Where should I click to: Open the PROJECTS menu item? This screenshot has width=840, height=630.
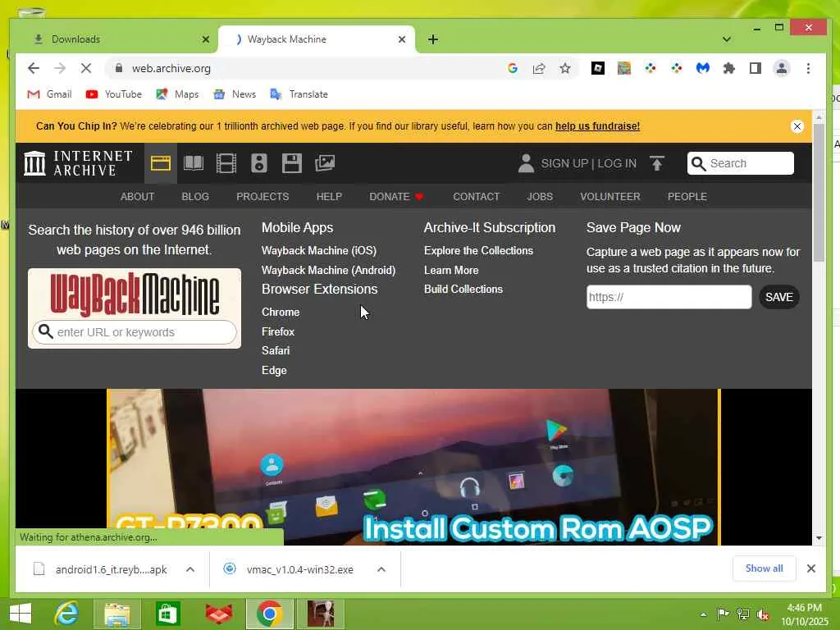pyautogui.click(x=262, y=197)
